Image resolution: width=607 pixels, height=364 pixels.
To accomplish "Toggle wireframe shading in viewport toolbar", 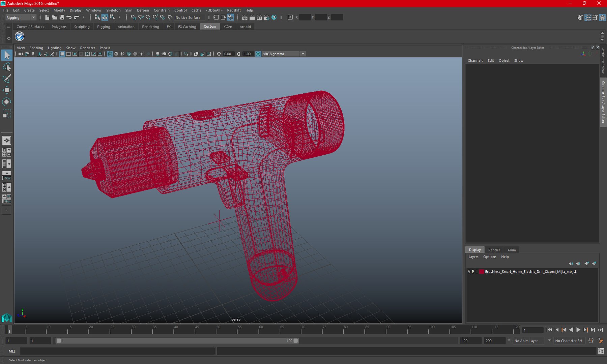I will [x=110, y=54].
